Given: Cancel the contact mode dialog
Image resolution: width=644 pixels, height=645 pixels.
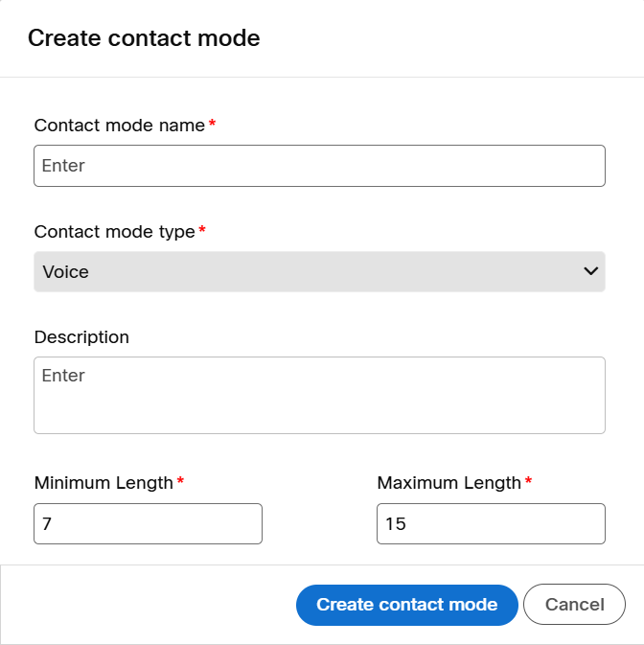Looking at the screenshot, I should tap(574, 605).
